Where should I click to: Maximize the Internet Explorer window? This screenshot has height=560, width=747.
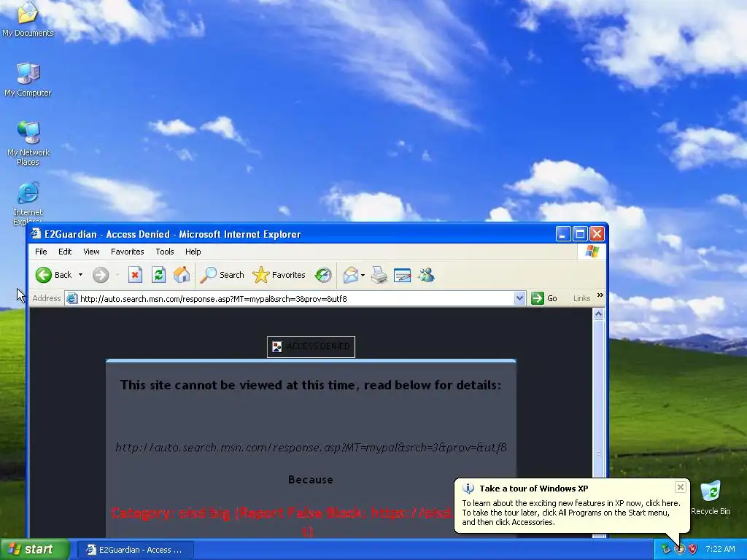click(580, 234)
